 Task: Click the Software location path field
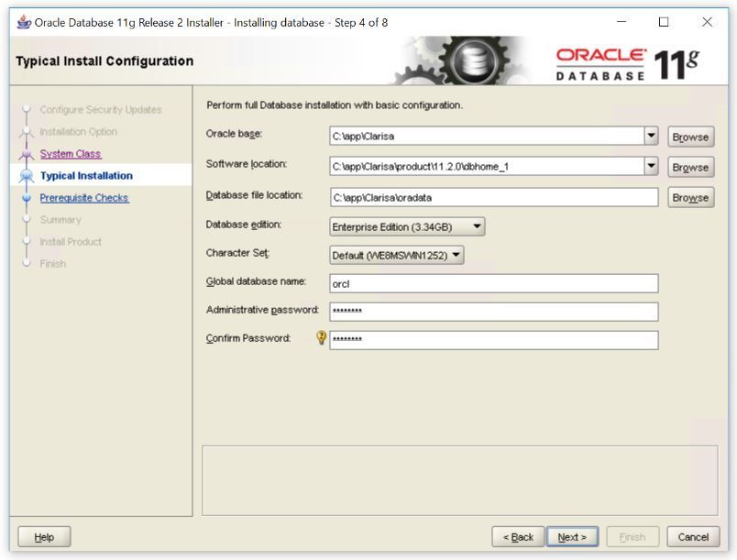pos(487,166)
